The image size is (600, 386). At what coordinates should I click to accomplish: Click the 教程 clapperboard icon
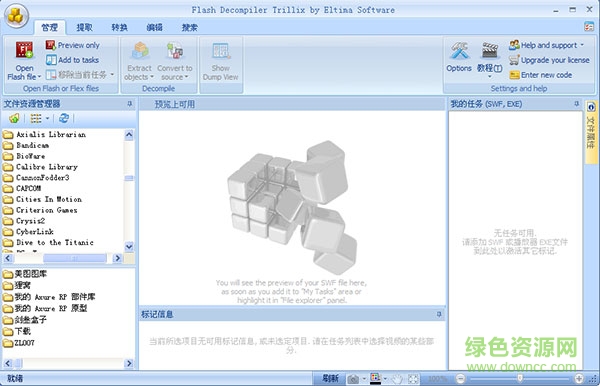coord(489,51)
